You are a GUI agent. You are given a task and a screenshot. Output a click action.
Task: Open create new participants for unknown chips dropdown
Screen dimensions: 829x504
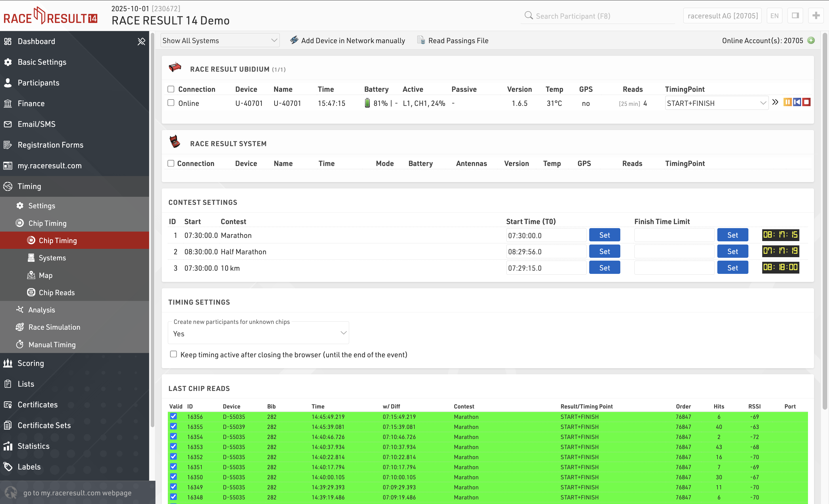[x=258, y=333]
